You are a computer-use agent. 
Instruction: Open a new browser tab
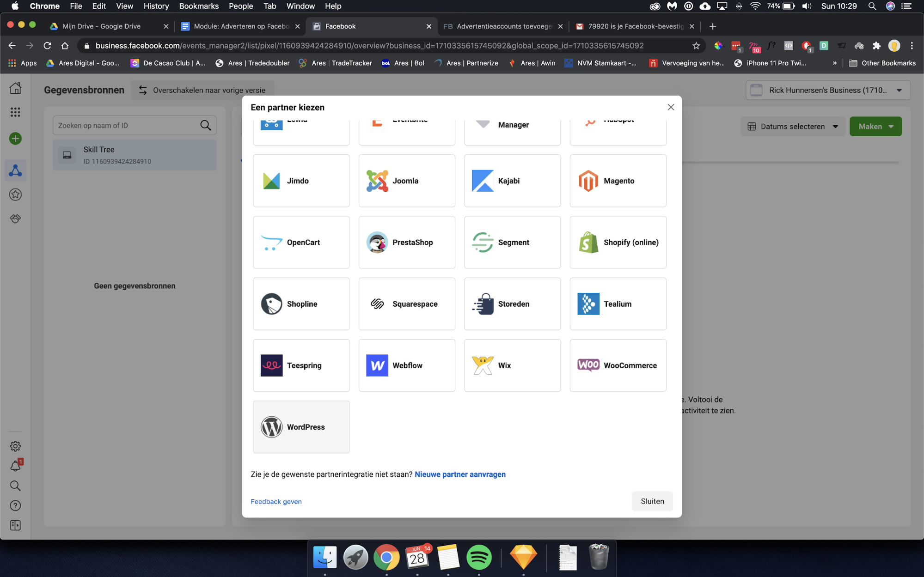[712, 26]
